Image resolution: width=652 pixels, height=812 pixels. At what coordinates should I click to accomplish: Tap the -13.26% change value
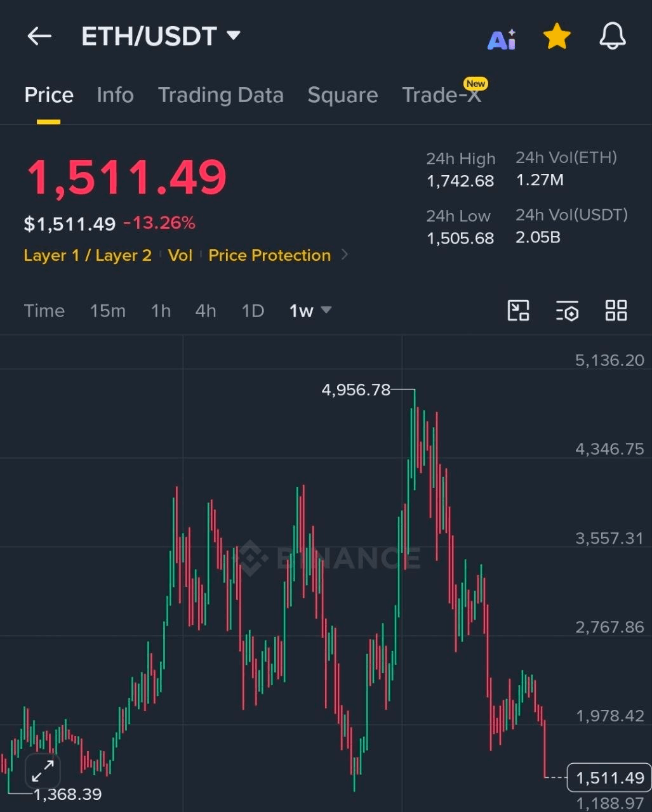(x=159, y=223)
